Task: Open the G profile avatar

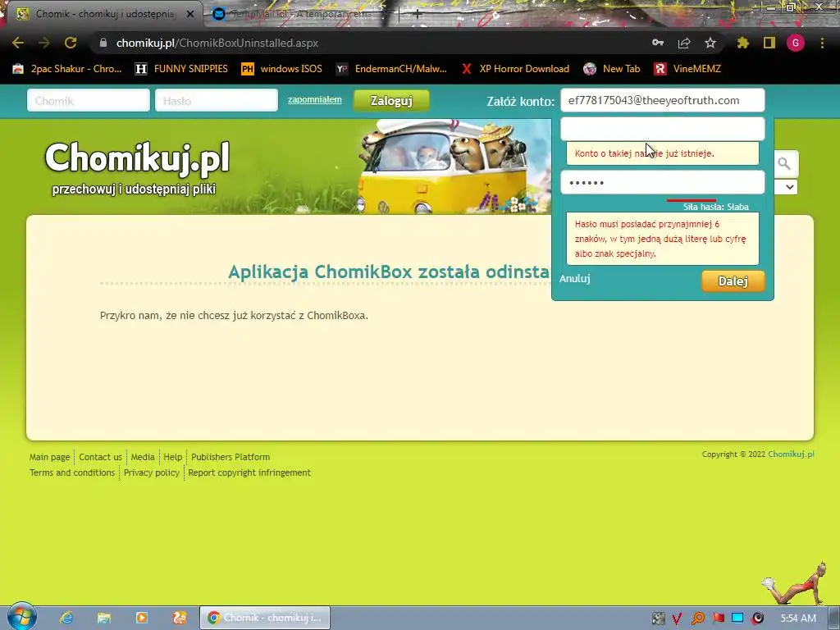Action: tap(796, 43)
